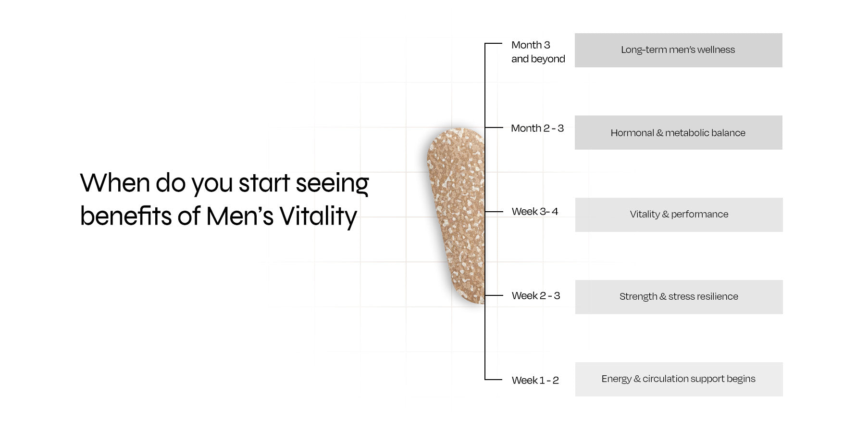Select the 'Month 2 - 3' timeline label
Image resolution: width=868 pixels, height=433 pixels.
pos(537,128)
